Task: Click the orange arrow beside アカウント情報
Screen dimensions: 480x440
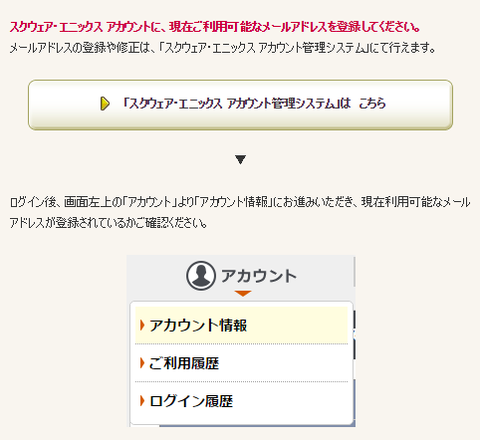Action: click(x=142, y=325)
